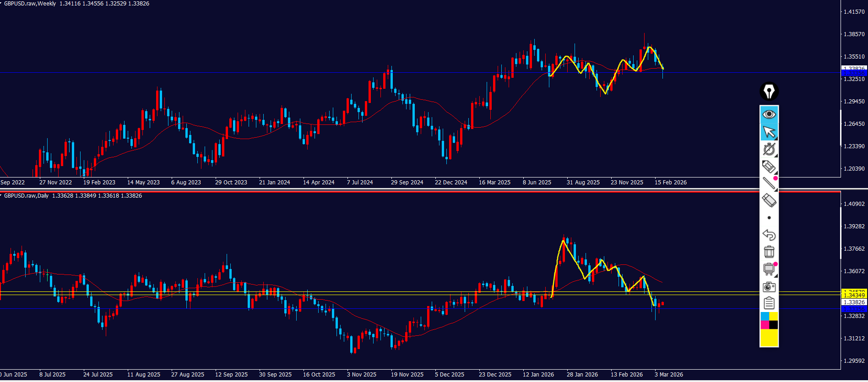Click the GBPUSD.raw,Weekly chart title

pyautogui.click(x=30, y=4)
